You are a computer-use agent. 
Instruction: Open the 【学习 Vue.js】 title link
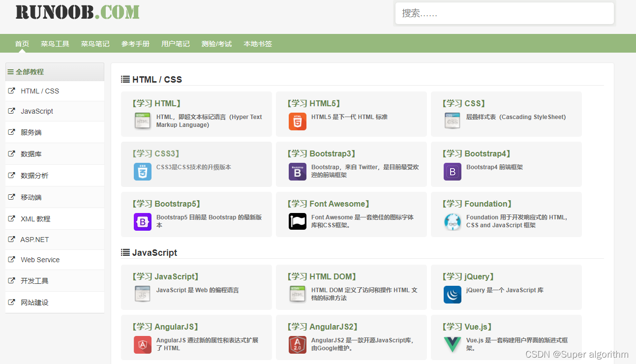(x=467, y=327)
